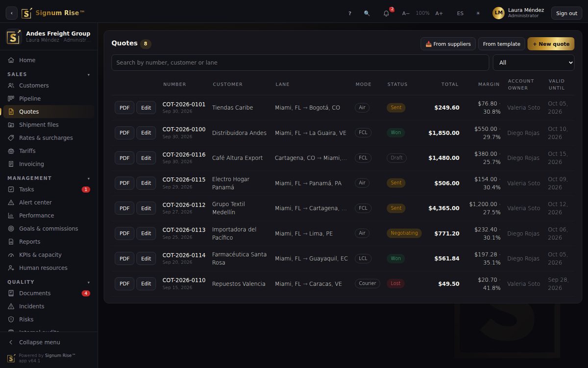Click the sidebar back chevron button
This screenshot has width=588, height=368.
(x=12, y=13)
